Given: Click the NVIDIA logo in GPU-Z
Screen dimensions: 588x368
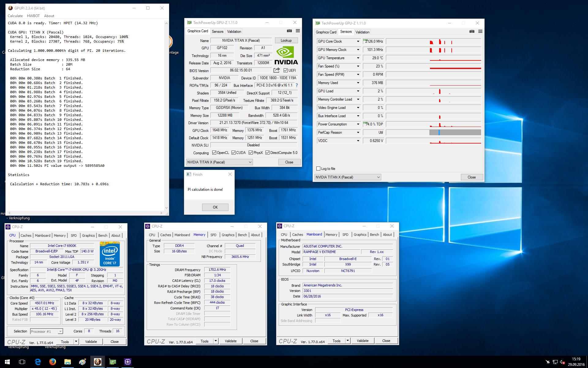Looking at the screenshot, I should click(x=286, y=56).
